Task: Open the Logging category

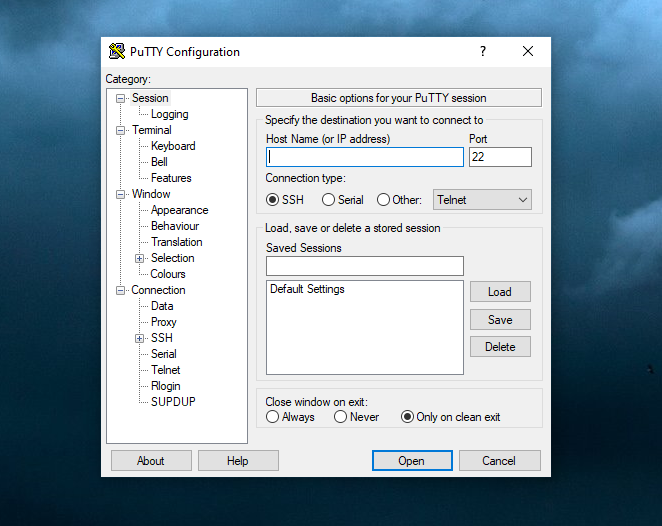Action: click(x=169, y=114)
